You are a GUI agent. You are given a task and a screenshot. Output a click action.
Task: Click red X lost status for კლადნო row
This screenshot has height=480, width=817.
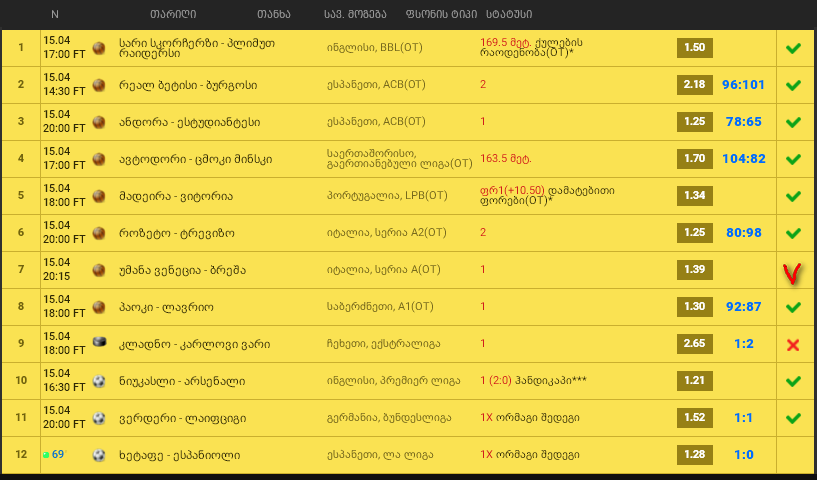(x=793, y=344)
